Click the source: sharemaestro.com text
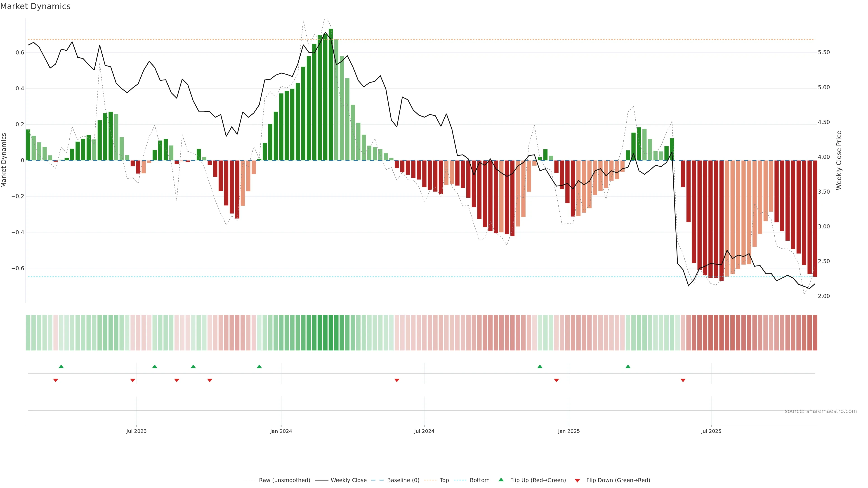 pos(821,411)
